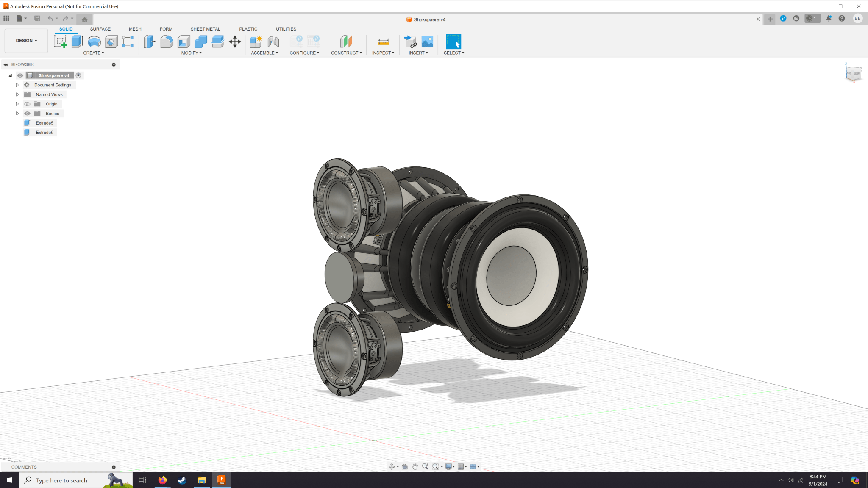
Task: Click the Orbit navigation tool
Action: 392,466
